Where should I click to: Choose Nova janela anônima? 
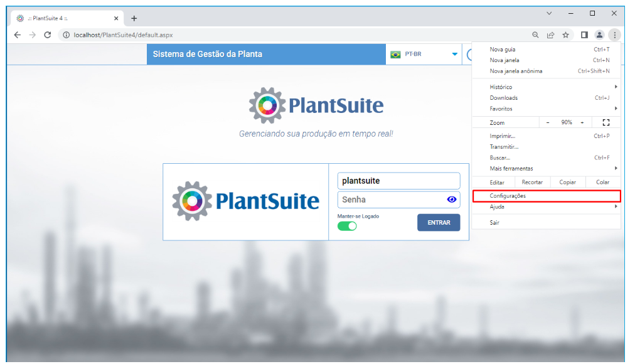(547, 71)
